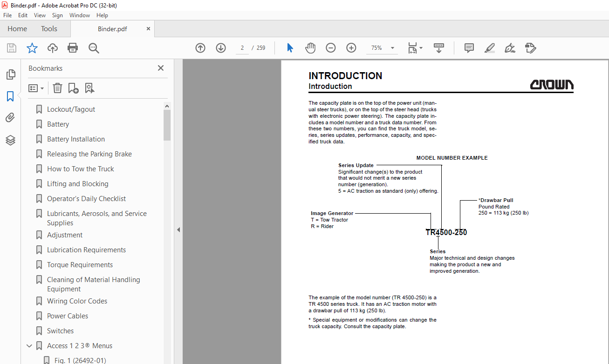Close the Binder.pdf tab
This screenshot has height=364, width=609.
[x=148, y=29]
